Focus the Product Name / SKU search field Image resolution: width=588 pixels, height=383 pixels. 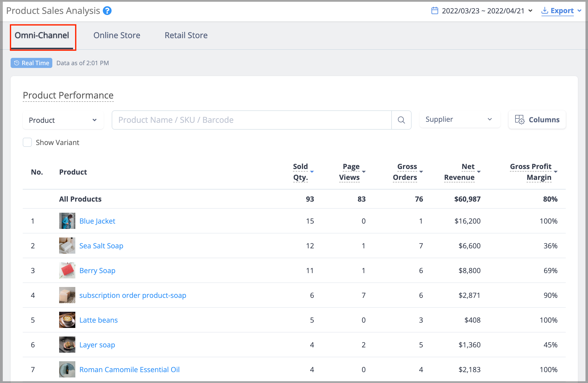252,120
